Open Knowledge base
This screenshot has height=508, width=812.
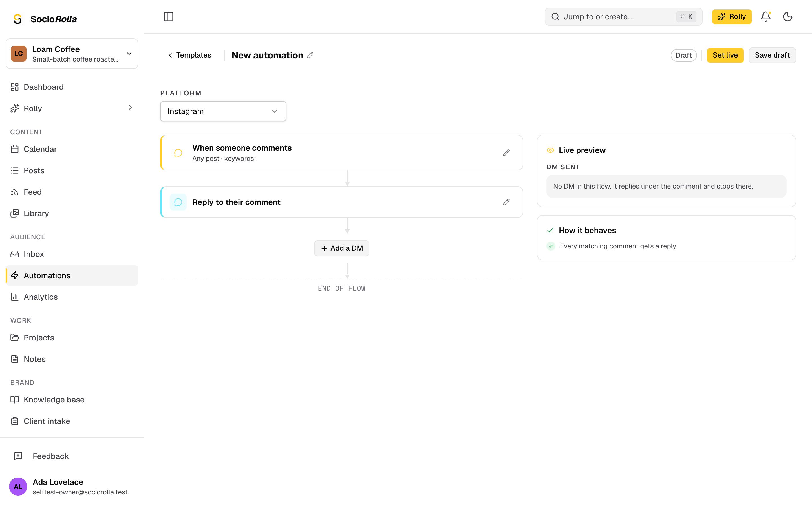[x=72, y=400]
